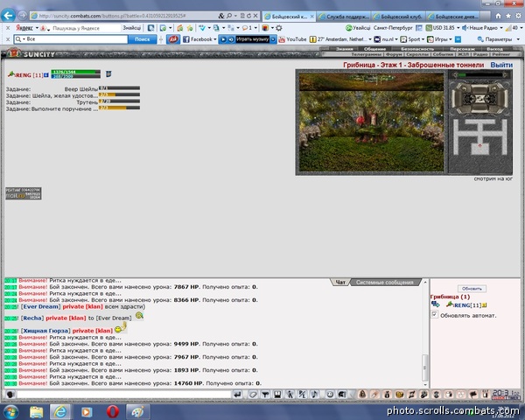This screenshot has height=420, width=525.
Task: Select the Системные сообщения chat tab
Action: [x=385, y=283]
